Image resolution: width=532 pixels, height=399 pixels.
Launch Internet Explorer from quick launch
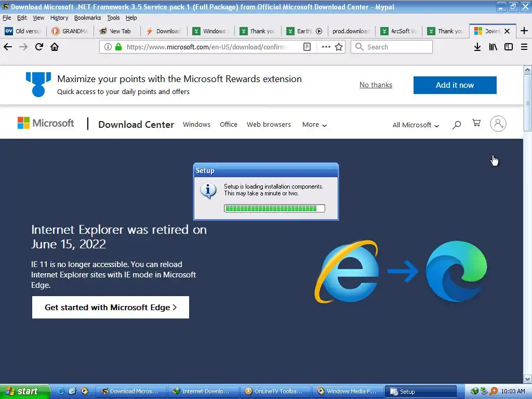point(60,391)
